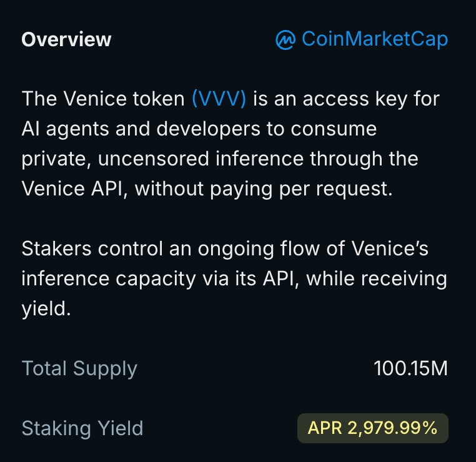Click the word 'yield.' ending paragraph
The image size is (476, 462).
(46, 309)
